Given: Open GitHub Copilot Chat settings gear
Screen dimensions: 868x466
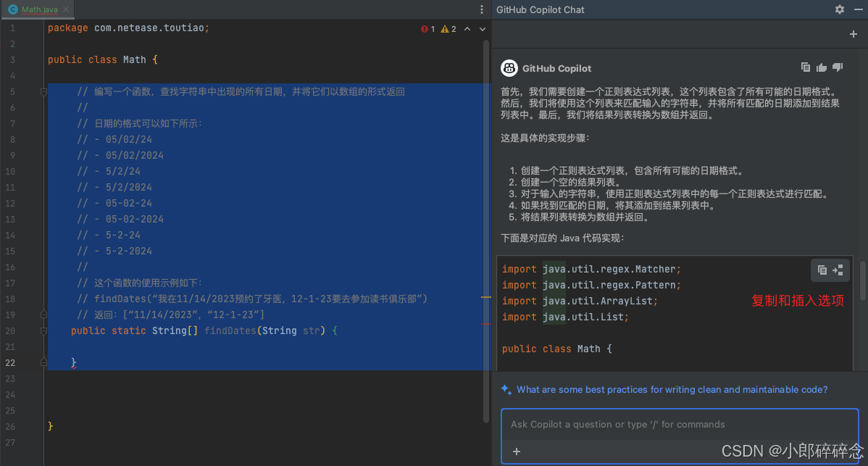Looking at the screenshot, I should (839, 9).
